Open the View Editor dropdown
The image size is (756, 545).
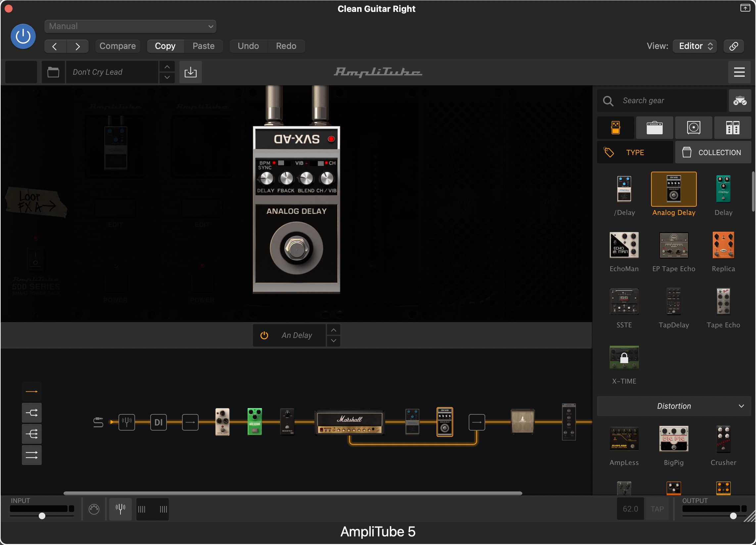pyautogui.click(x=695, y=46)
